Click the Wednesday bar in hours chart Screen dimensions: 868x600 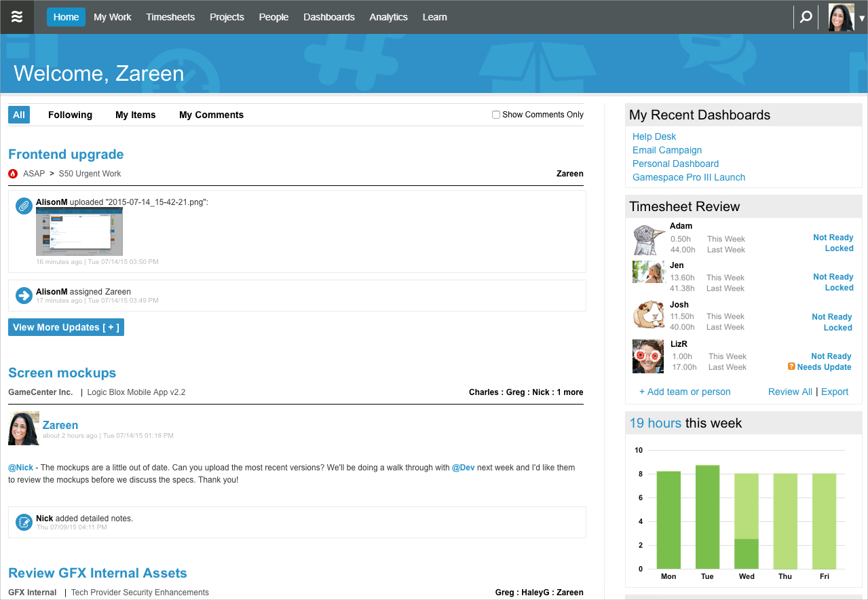coord(747,521)
